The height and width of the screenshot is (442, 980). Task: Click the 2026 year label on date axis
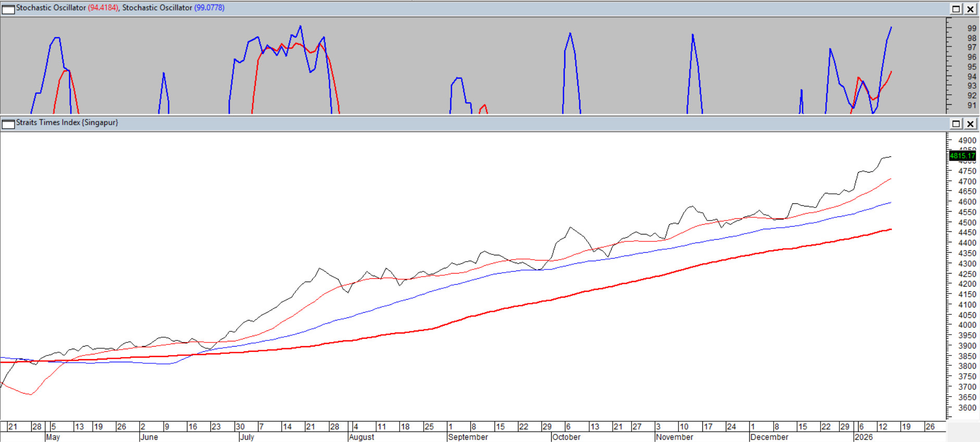click(x=863, y=437)
